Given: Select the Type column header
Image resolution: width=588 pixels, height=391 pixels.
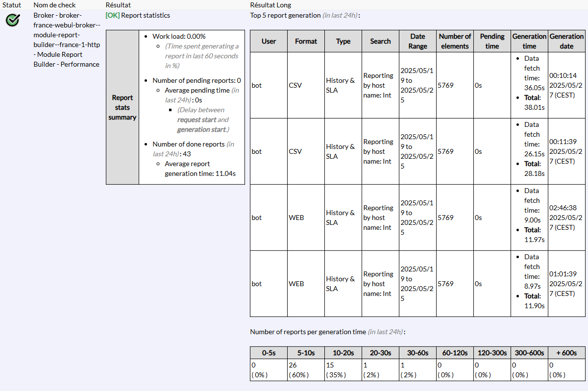Looking at the screenshot, I should click(343, 41).
